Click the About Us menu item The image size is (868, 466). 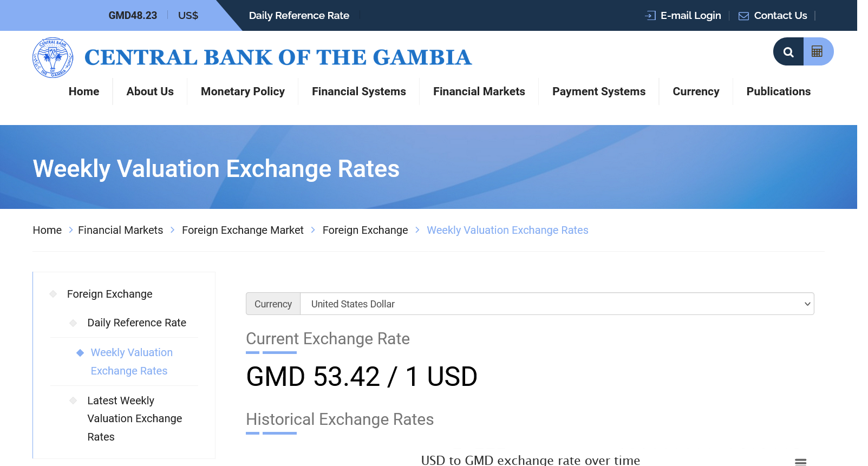(x=150, y=91)
